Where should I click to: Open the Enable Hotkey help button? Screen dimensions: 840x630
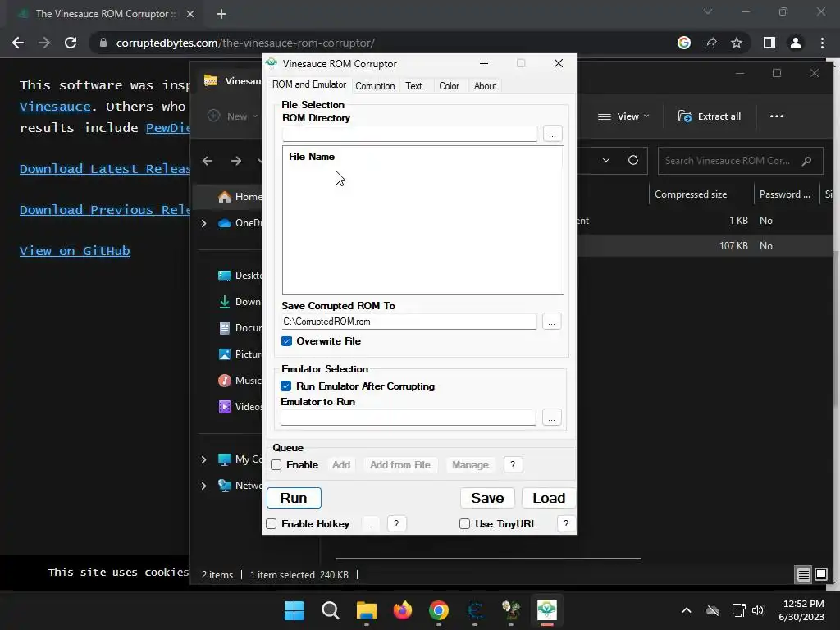pos(396,524)
